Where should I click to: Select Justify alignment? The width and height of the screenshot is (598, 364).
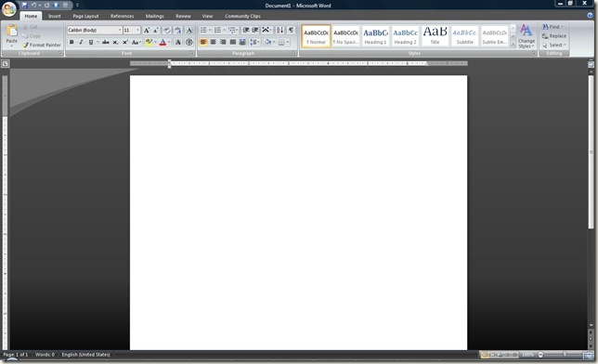(233, 42)
